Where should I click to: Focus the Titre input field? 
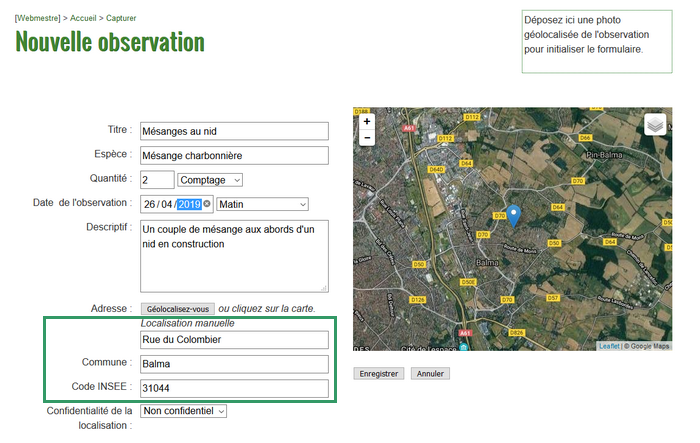click(x=234, y=131)
